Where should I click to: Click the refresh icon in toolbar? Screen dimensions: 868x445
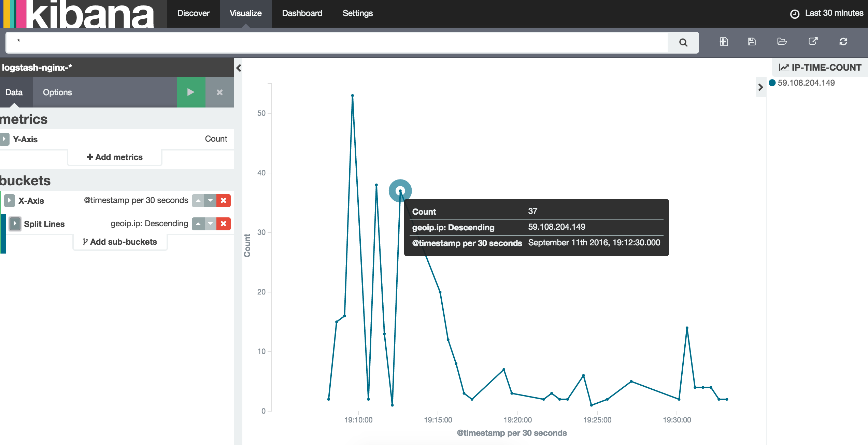click(843, 42)
